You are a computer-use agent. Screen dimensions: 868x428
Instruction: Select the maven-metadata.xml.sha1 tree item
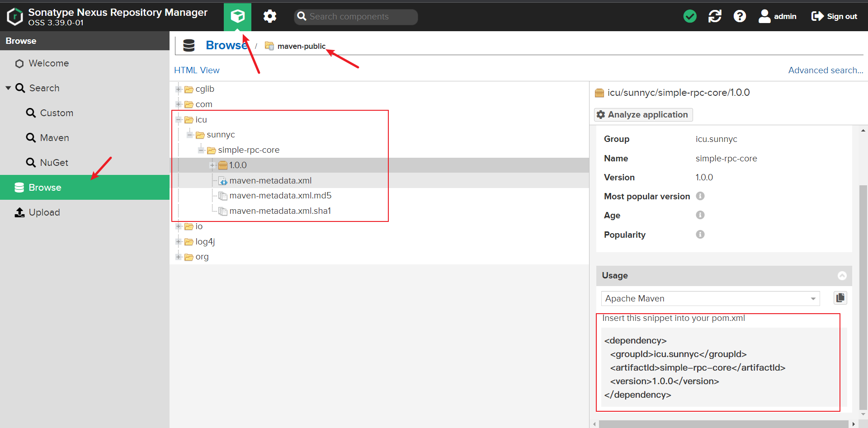pos(280,211)
